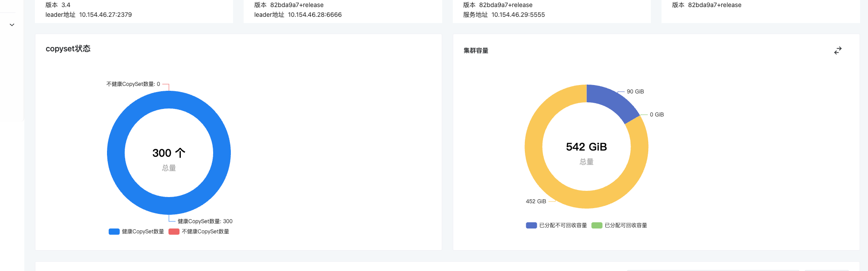Click the 0 GiB chart label
The width and height of the screenshot is (868, 271).
click(x=657, y=115)
